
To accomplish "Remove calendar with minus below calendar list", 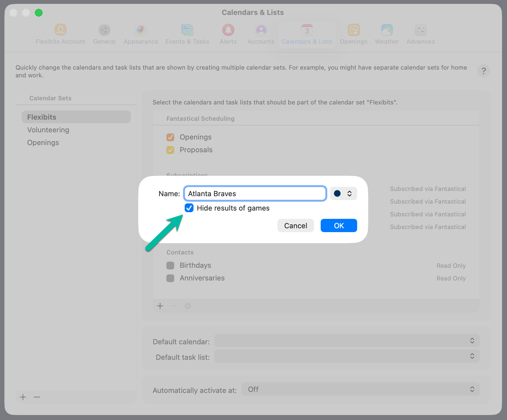I will click(174, 306).
